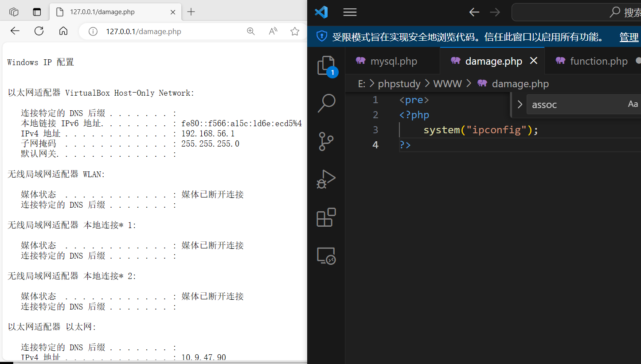Click the 255.255.255.0 subnet mask text
The image size is (641, 364).
tap(210, 144)
